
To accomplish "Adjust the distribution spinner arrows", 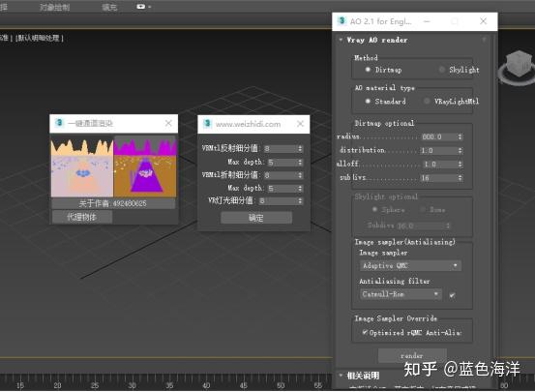I will tap(460, 151).
